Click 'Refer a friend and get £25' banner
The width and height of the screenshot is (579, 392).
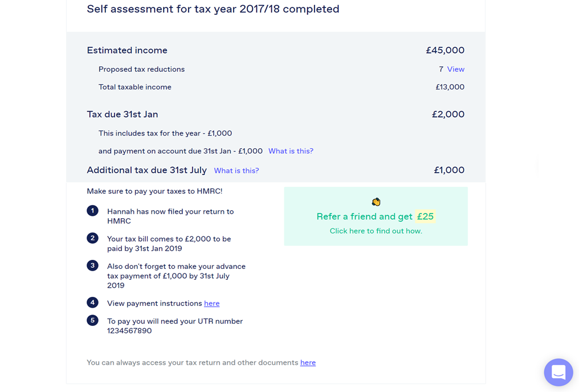click(376, 217)
